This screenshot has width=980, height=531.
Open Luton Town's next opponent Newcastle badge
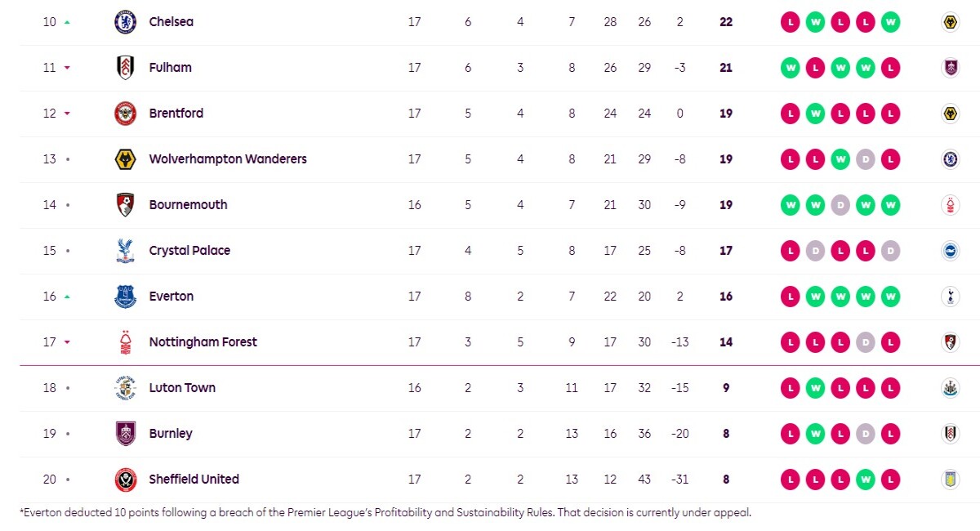point(949,388)
